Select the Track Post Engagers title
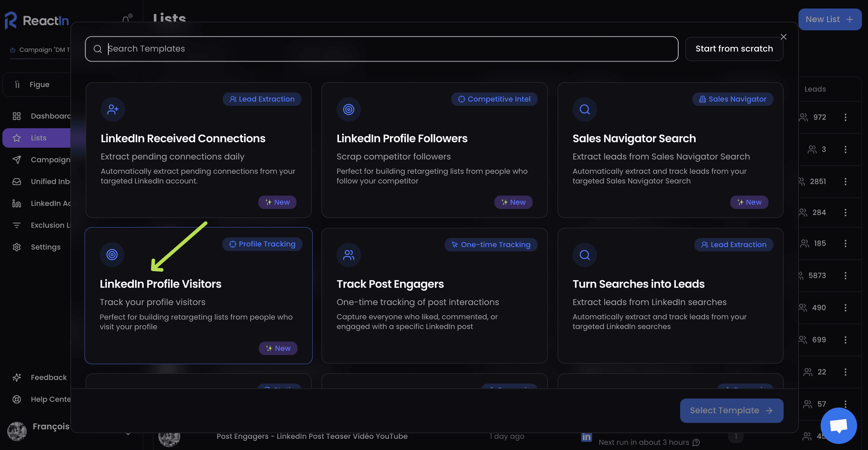868x450 pixels. click(x=390, y=284)
